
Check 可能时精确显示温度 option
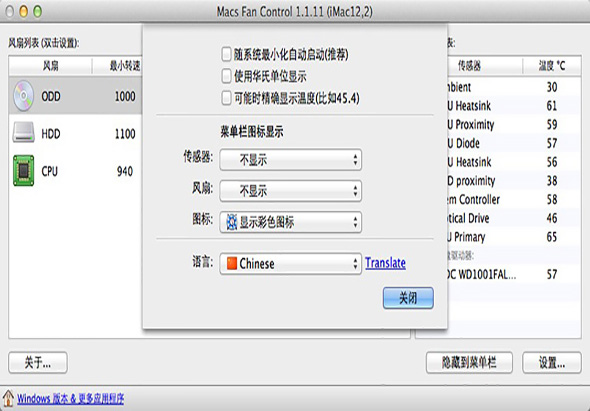[x=226, y=98]
